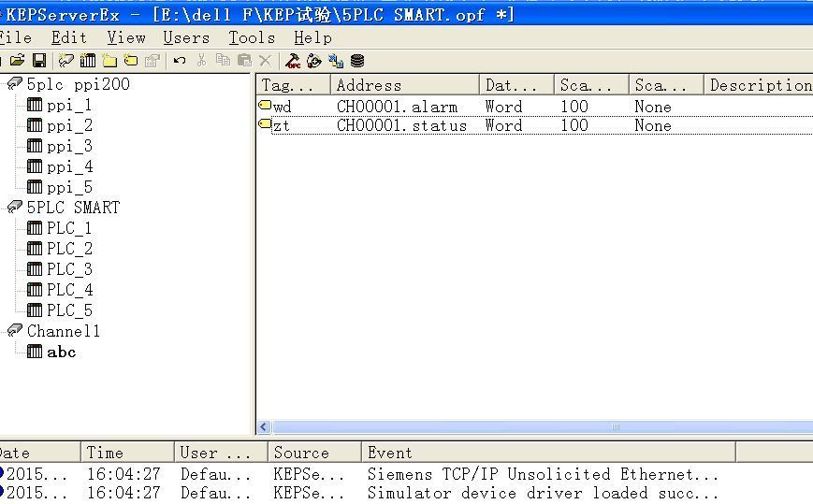Click the Word data type of tag wd
This screenshot has width=813, height=504.
503,107
